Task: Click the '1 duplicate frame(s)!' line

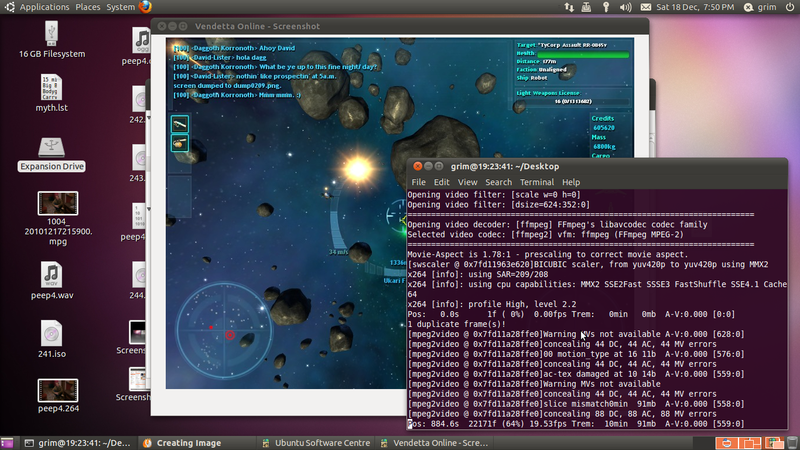Action: coord(456,324)
